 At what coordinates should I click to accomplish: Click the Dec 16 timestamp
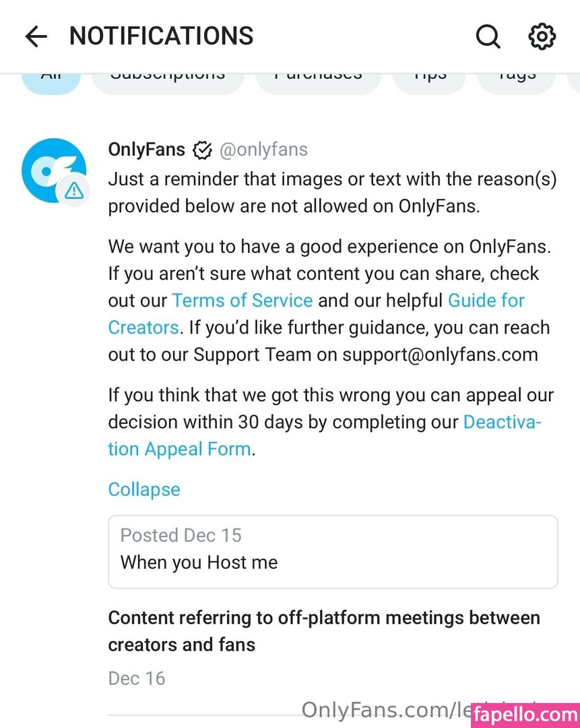(x=137, y=678)
